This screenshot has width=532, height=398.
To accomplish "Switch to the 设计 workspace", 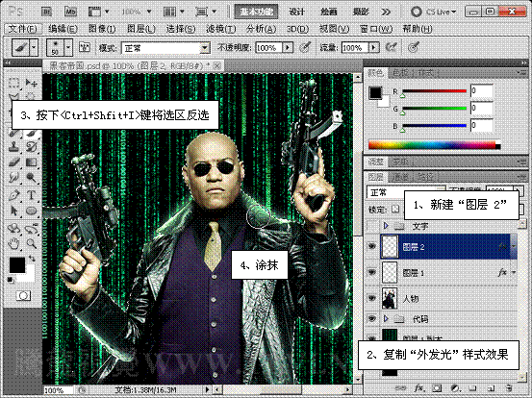I will tap(296, 12).
